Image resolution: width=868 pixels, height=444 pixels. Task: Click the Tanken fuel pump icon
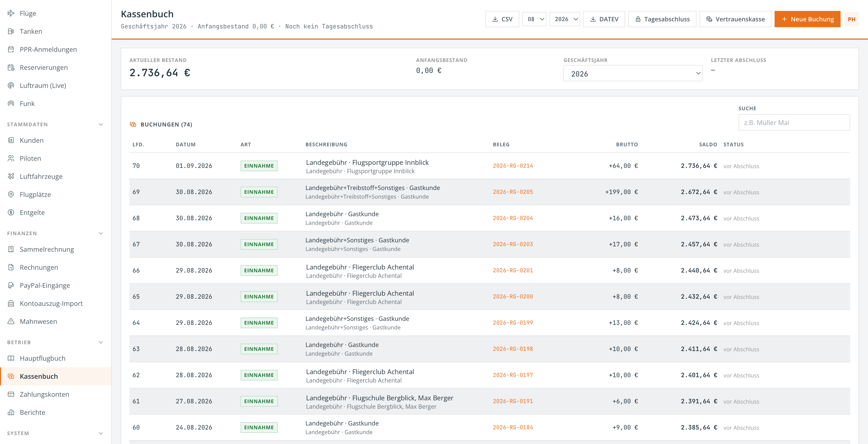(11, 31)
